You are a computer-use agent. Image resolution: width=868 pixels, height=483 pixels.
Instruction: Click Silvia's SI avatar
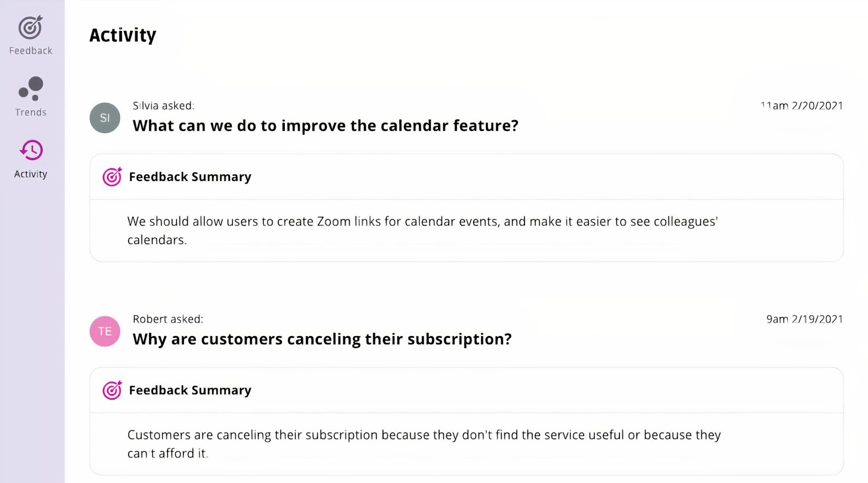coord(105,118)
